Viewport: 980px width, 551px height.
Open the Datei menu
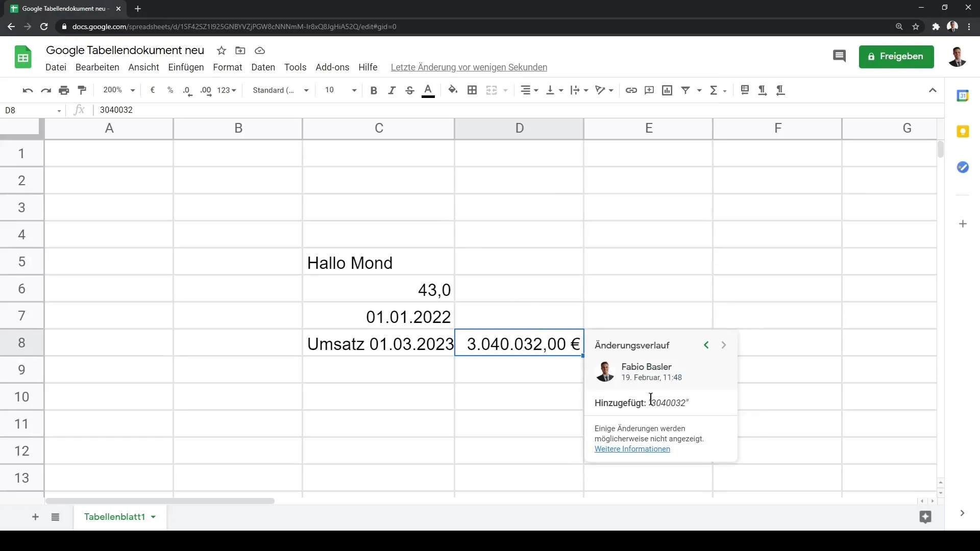(x=56, y=67)
